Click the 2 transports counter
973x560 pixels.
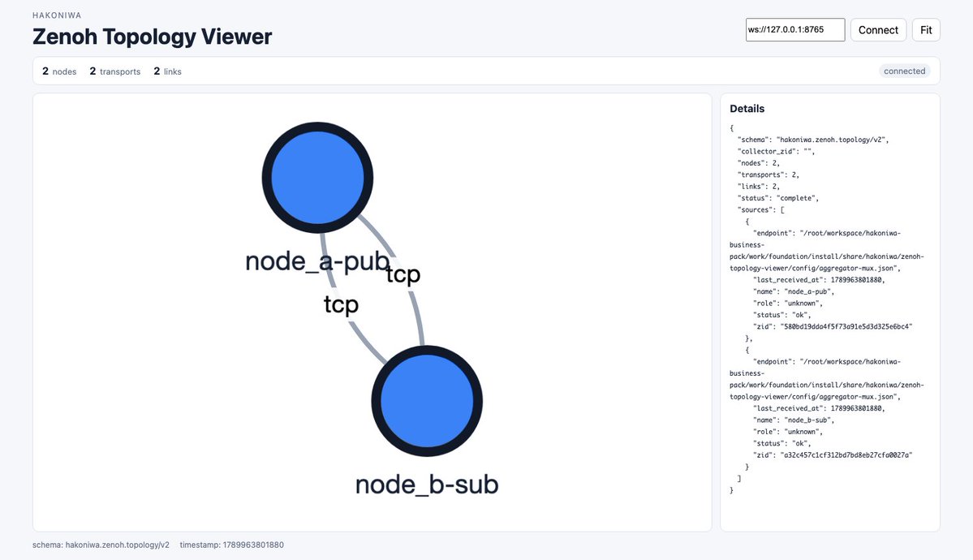[x=114, y=71]
